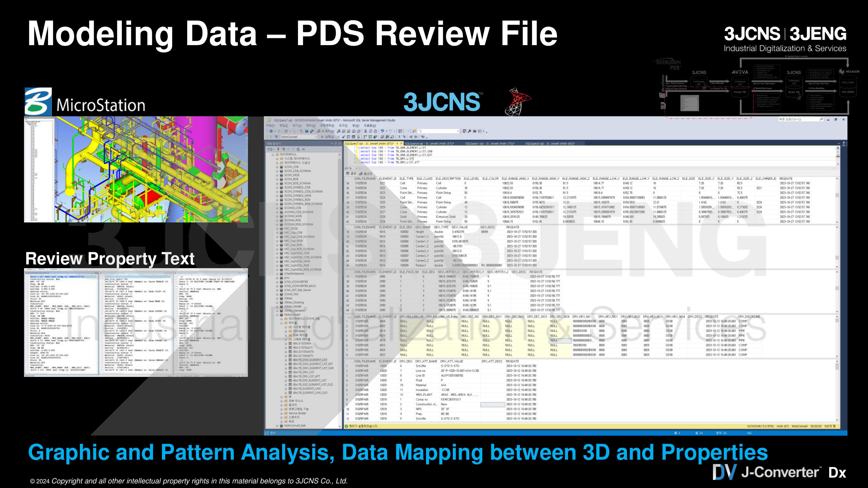Click the SQL Server logo icon
Viewport: 868px width, 488px height.
518,102
